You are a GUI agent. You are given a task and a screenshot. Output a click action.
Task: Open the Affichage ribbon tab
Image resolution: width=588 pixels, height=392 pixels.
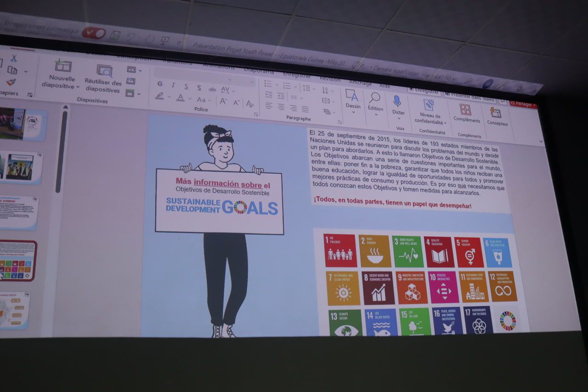[x=360, y=83]
